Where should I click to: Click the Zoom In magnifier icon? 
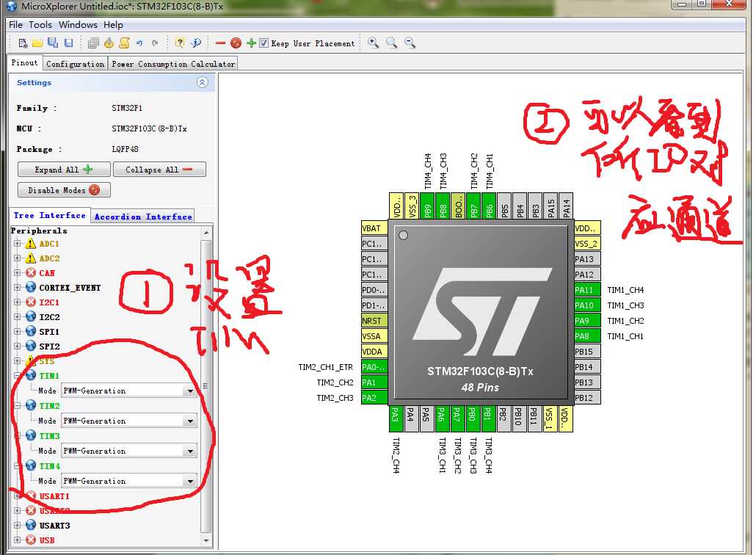[x=373, y=43]
